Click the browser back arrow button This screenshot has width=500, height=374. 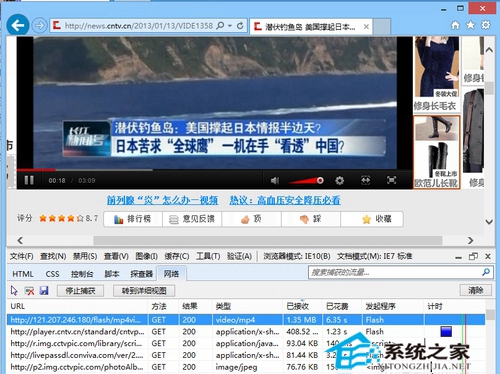tap(18, 25)
